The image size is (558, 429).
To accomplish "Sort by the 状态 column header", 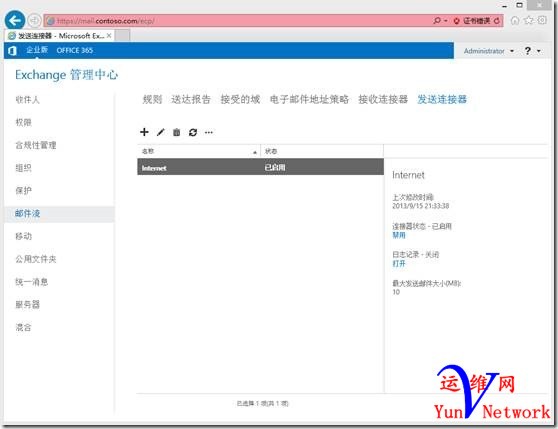I will click(322, 152).
